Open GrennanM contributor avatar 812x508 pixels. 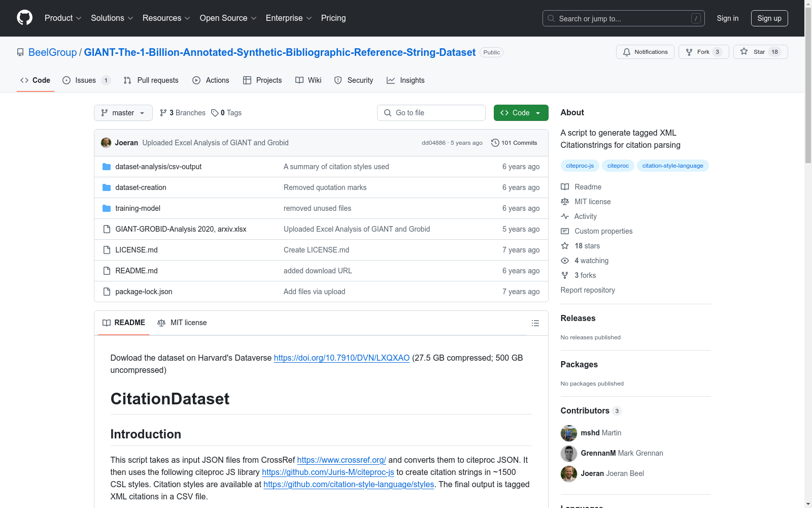click(x=569, y=453)
